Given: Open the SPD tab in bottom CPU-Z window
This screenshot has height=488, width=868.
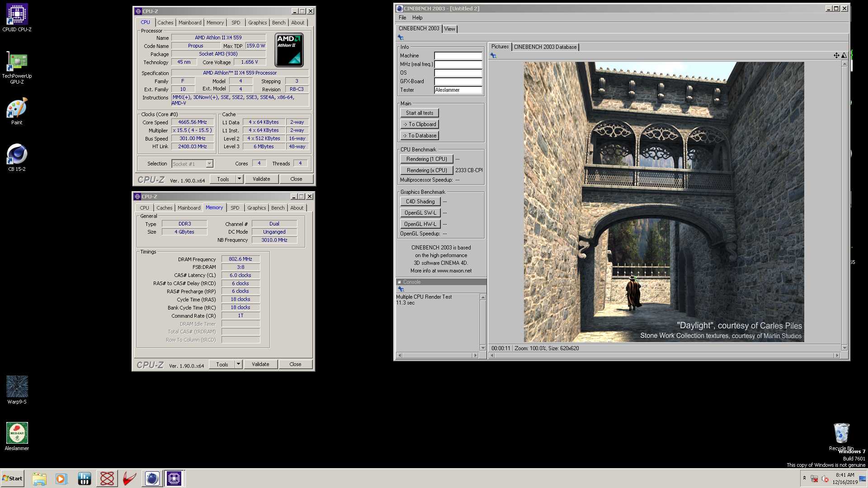Looking at the screenshot, I should tap(235, 208).
